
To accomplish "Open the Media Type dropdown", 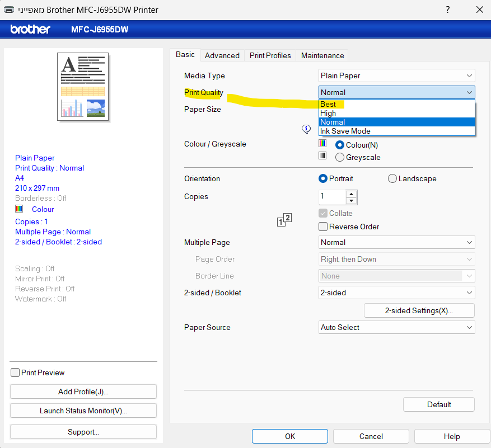I will click(397, 76).
